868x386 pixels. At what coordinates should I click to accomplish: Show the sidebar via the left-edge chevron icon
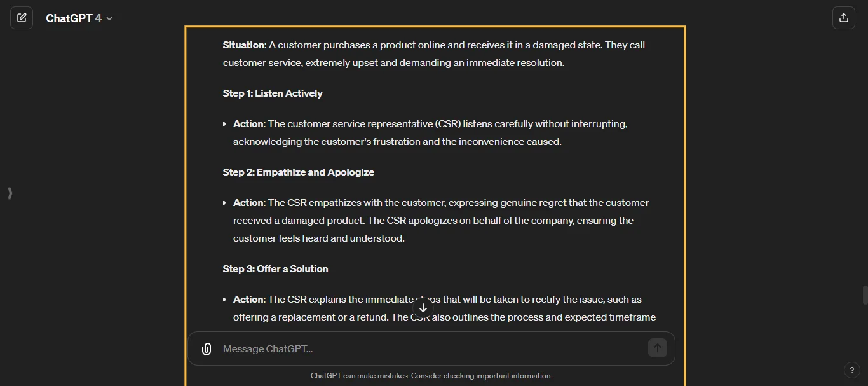click(10, 193)
